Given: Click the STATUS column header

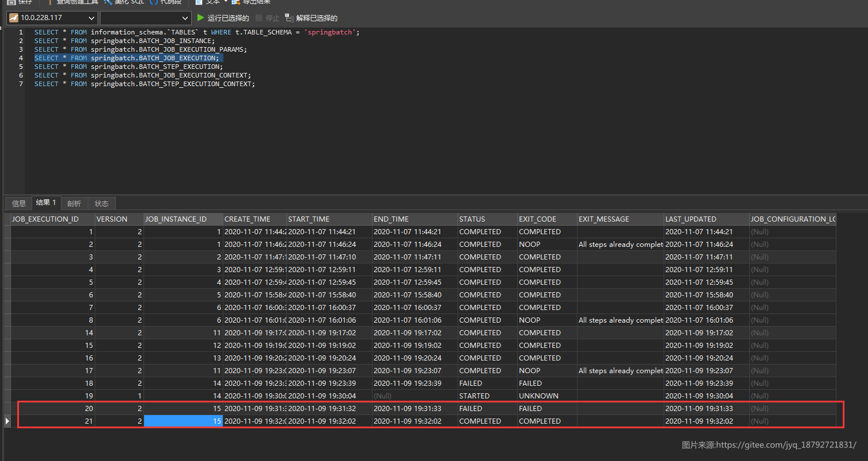Looking at the screenshot, I should tap(487, 219).
